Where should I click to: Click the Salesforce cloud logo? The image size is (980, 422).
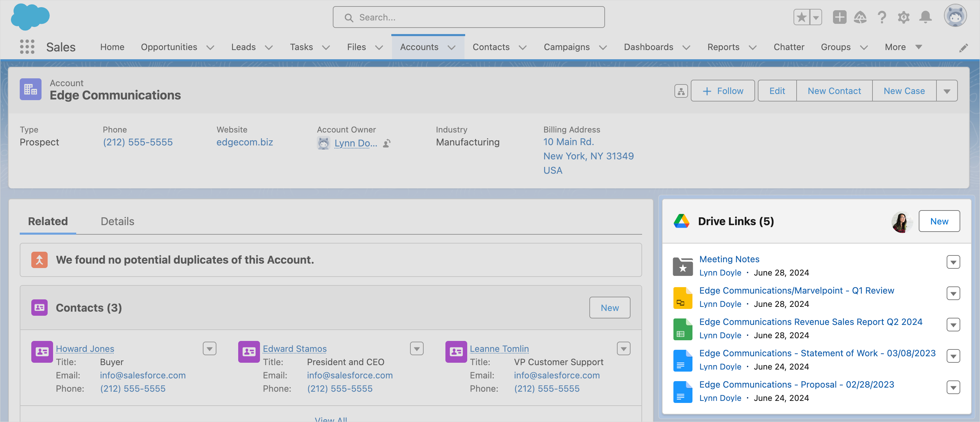30,17
